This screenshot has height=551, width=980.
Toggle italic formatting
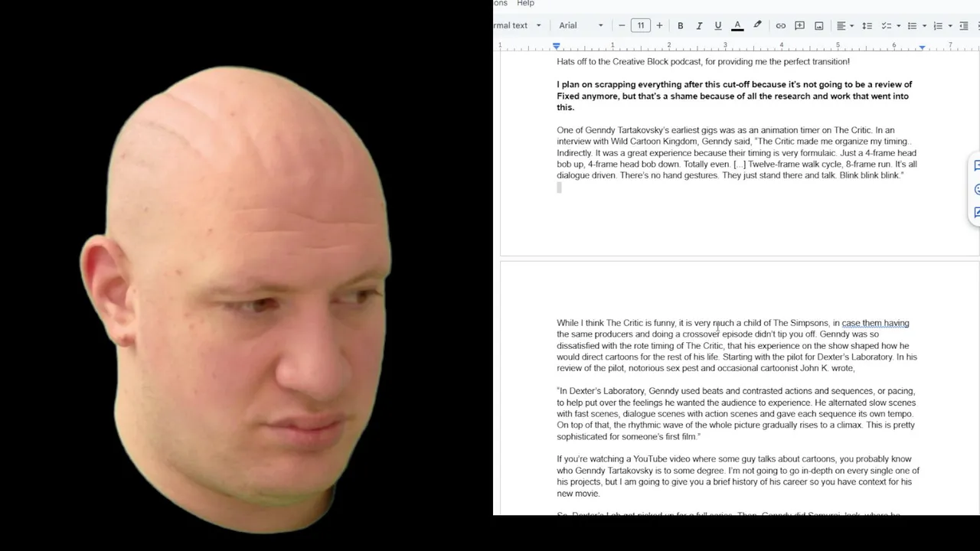699,25
